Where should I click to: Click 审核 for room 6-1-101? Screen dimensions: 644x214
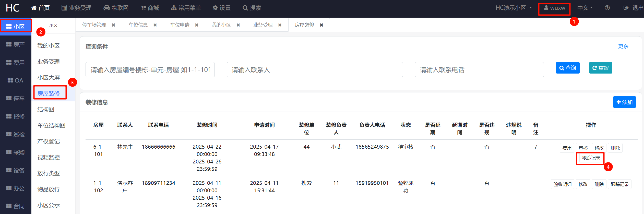583,148
